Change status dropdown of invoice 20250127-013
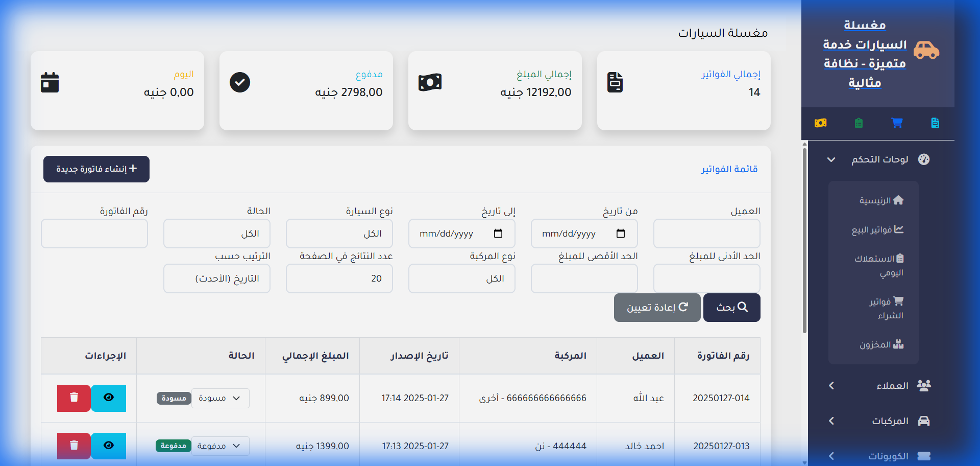This screenshot has height=466, width=980. click(220, 446)
